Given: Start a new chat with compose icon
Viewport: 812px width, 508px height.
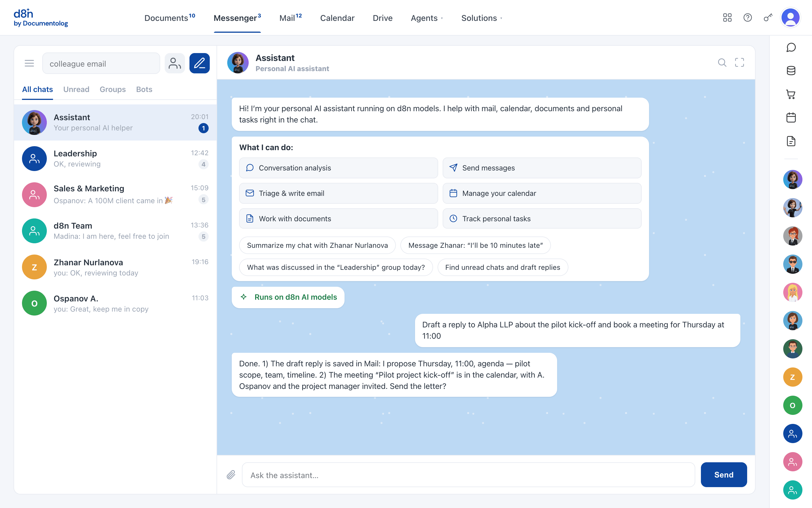Looking at the screenshot, I should [200, 63].
